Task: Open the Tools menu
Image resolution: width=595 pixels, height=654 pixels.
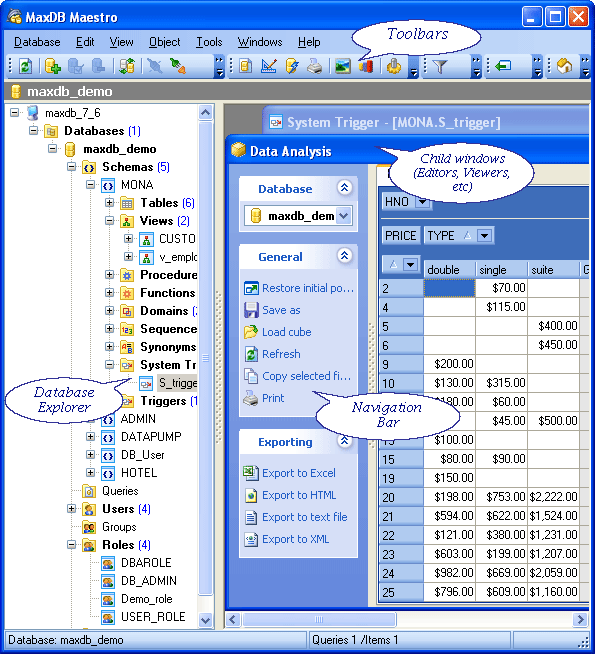Action: coord(209,42)
